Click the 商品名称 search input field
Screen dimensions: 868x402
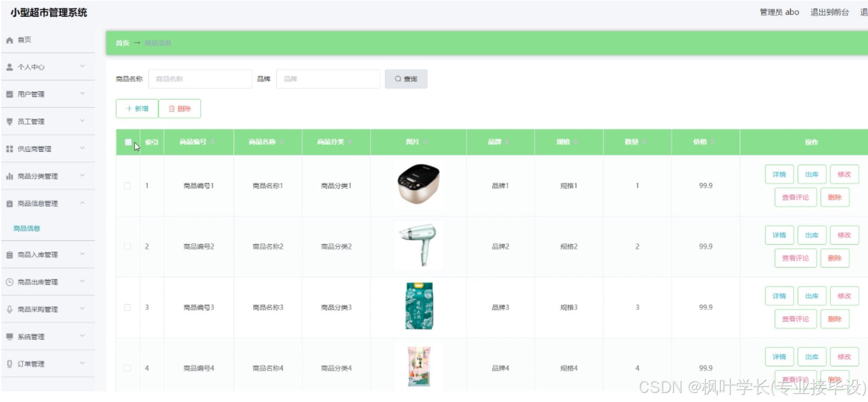coord(200,79)
